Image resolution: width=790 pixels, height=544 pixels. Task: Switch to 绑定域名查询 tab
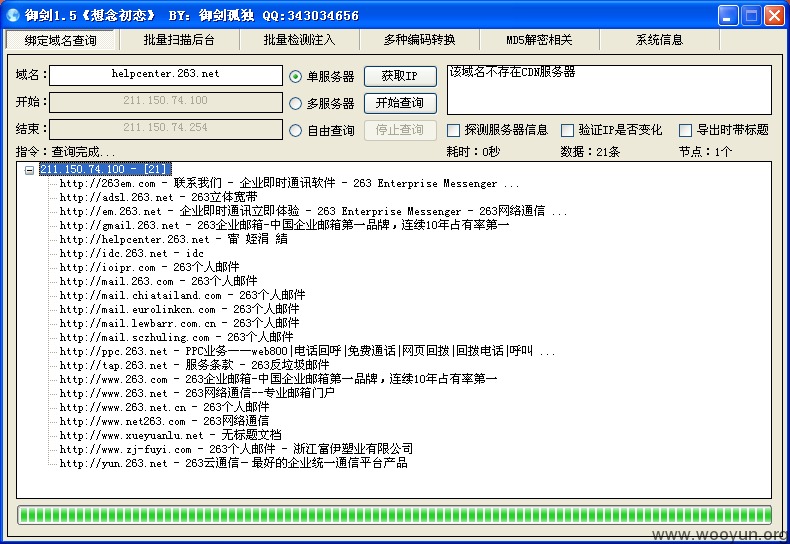(60, 40)
